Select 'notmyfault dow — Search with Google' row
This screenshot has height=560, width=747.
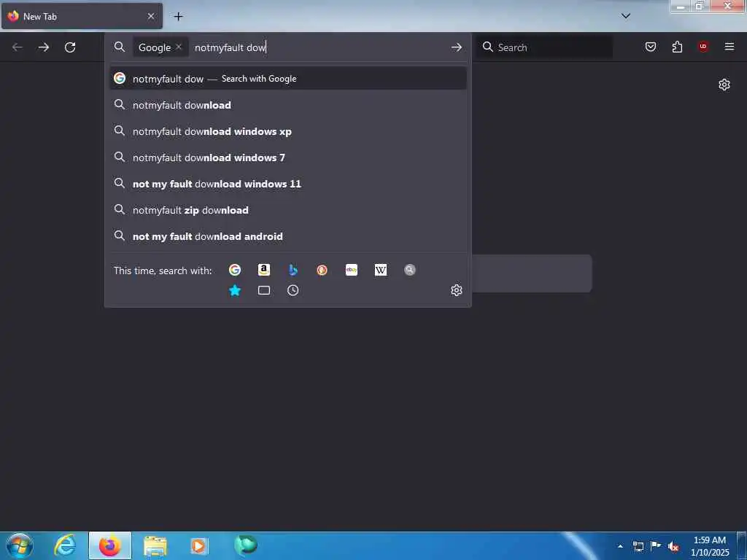(287, 78)
